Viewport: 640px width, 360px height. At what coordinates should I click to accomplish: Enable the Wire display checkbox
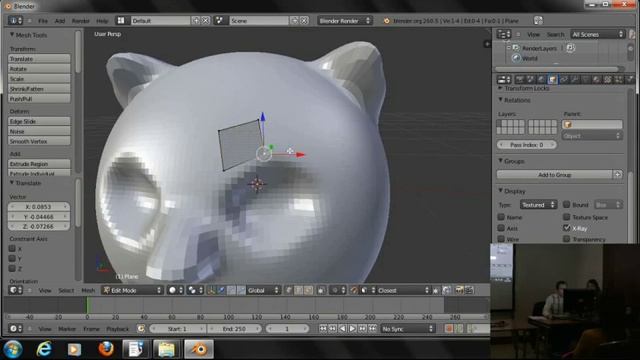(501, 239)
